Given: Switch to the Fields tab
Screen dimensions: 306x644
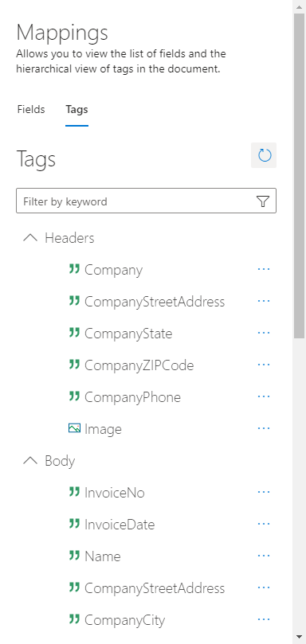Looking at the screenshot, I should point(31,110).
